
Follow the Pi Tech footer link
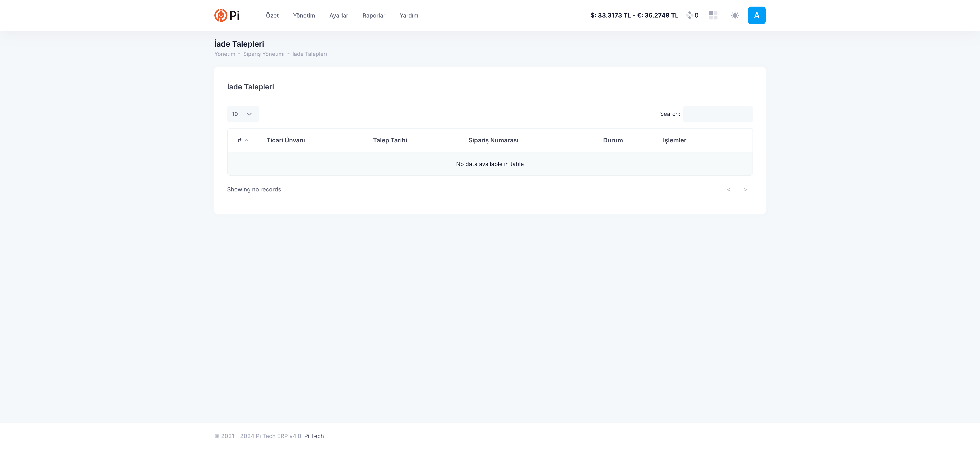click(x=314, y=436)
